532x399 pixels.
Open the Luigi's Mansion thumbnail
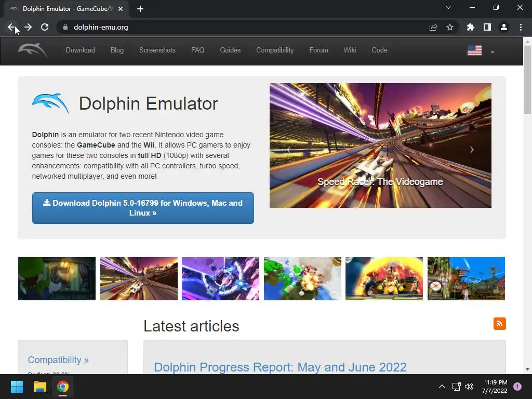tap(57, 278)
